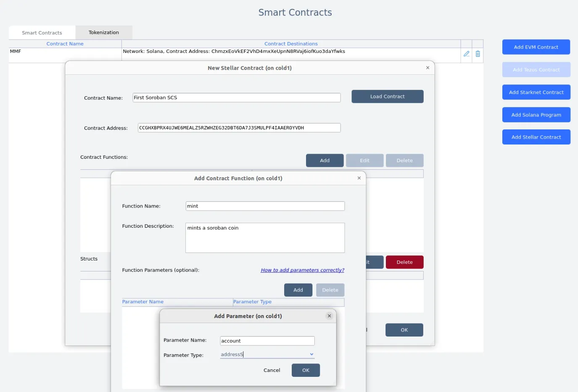The width and height of the screenshot is (578, 392).
Task: Click the red Delete button for Structs
Action: point(404,262)
